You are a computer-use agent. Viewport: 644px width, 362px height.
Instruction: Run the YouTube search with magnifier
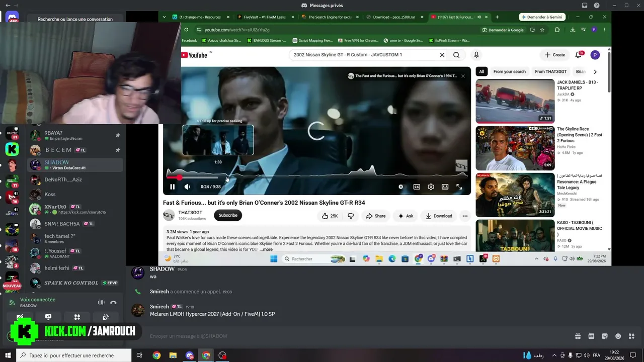click(x=456, y=55)
